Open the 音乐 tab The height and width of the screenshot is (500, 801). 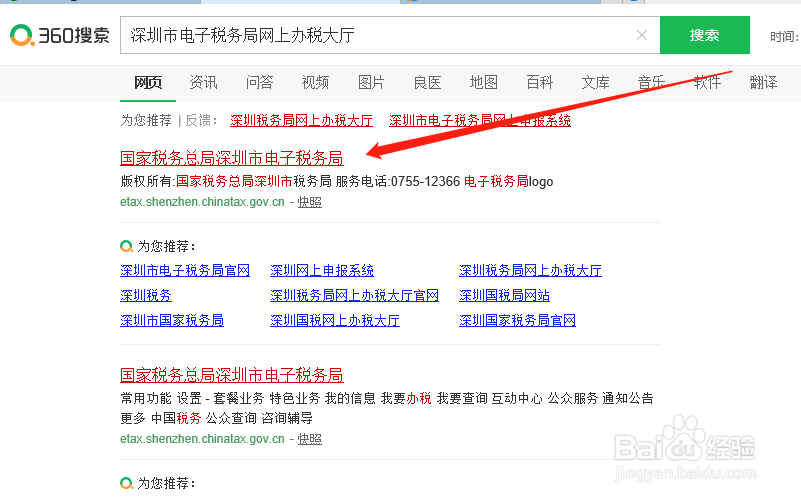(651, 82)
